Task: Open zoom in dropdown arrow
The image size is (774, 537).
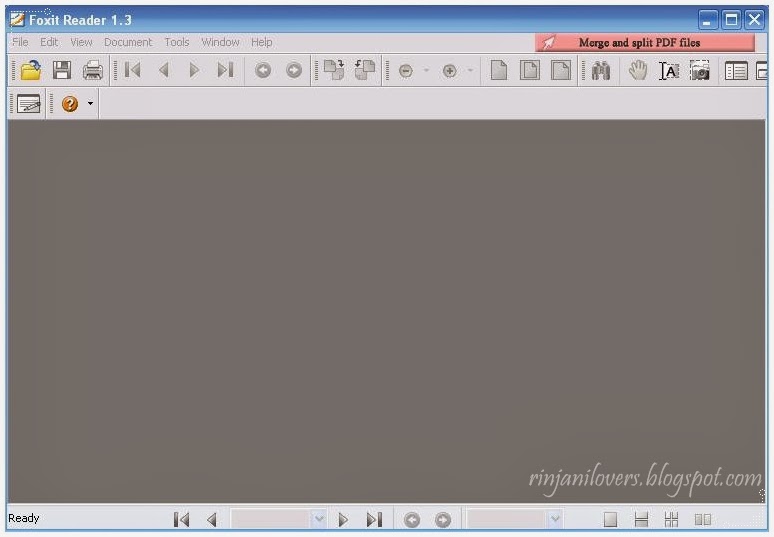Action: coord(470,71)
